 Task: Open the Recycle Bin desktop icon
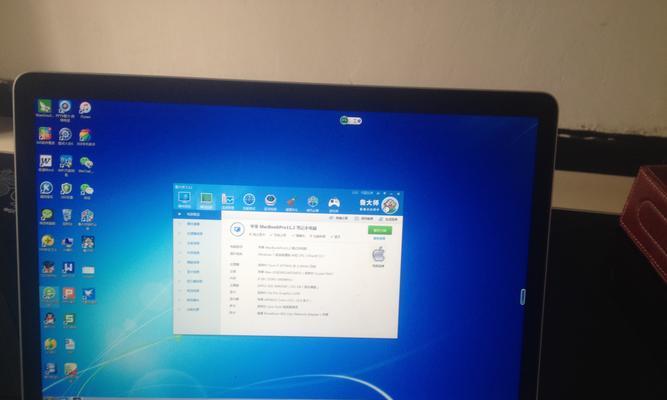(x=67, y=215)
